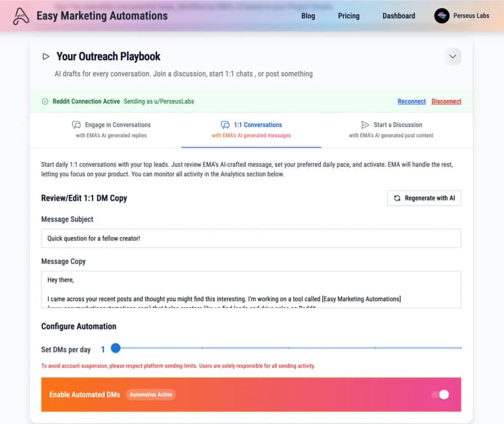Viewport: 504px width, 424px height.
Task: Click the Automation Active badge
Action: tap(151, 394)
